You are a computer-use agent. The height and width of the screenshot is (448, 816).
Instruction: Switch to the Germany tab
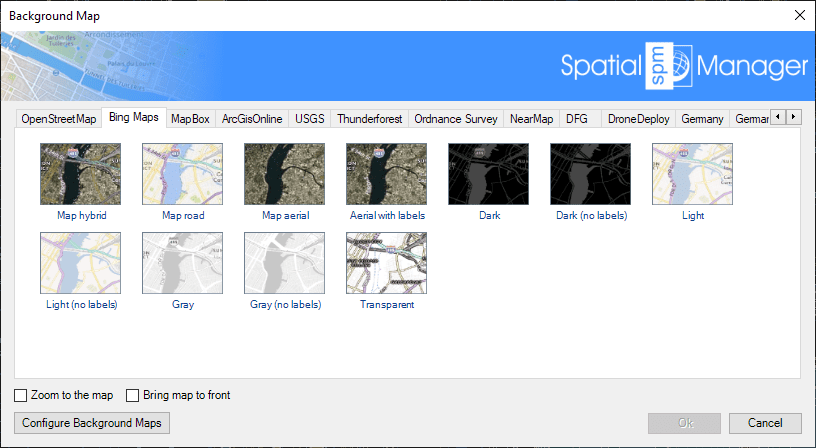coord(703,119)
